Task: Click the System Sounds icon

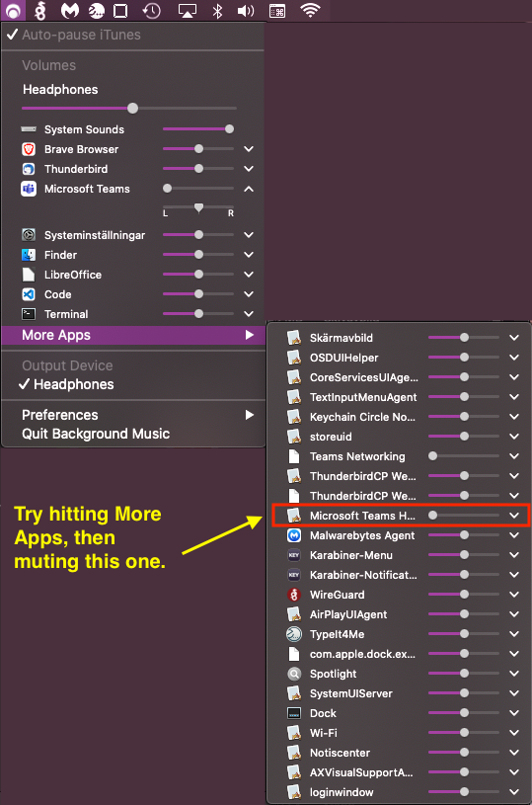Action: 29,129
